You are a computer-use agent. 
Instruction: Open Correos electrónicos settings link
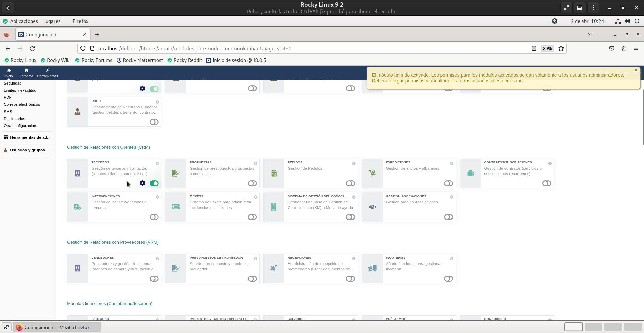[x=22, y=104]
